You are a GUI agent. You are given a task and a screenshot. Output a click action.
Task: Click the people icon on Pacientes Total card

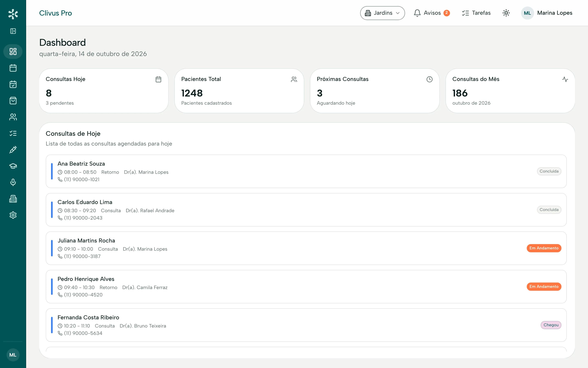click(x=294, y=79)
